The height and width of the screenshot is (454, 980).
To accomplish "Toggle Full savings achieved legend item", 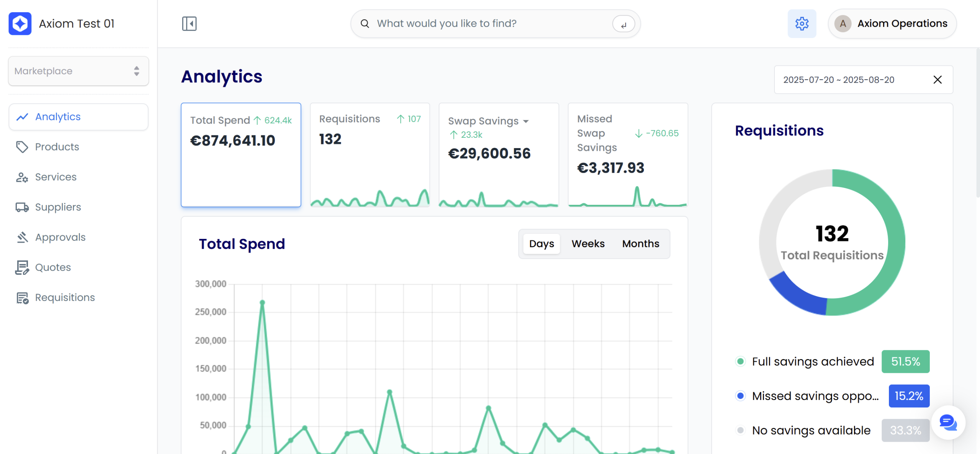I will [x=812, y=361].
